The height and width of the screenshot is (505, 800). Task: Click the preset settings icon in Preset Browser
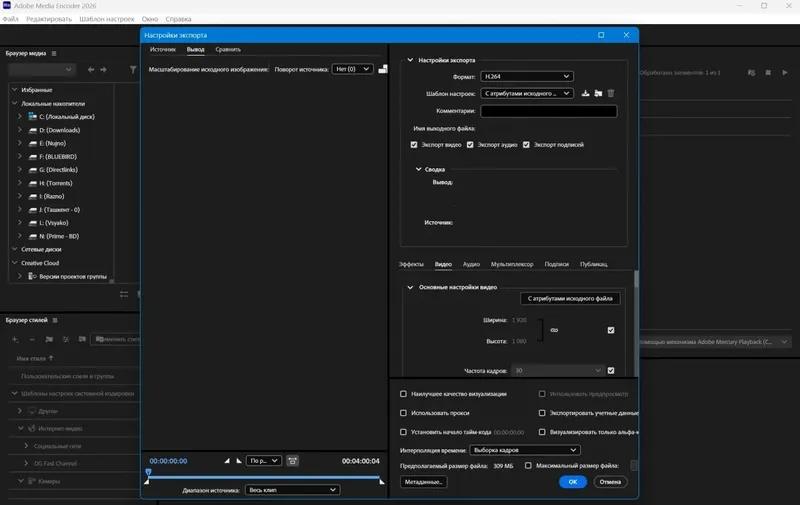(66, 339)
